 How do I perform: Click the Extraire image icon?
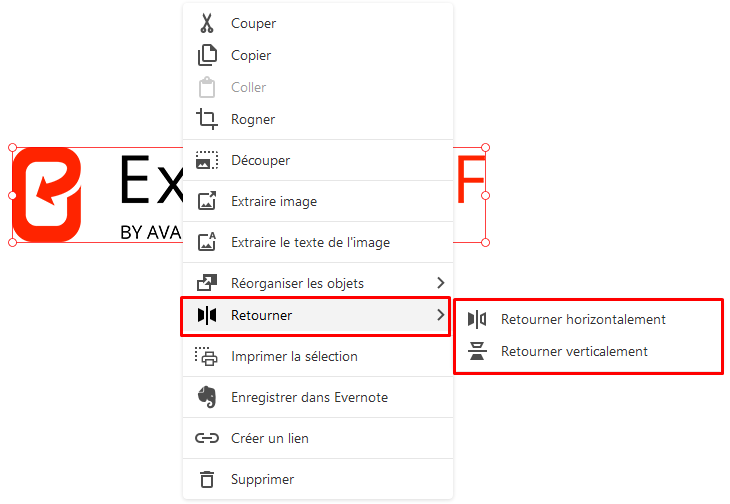click(x=207, y=201)
